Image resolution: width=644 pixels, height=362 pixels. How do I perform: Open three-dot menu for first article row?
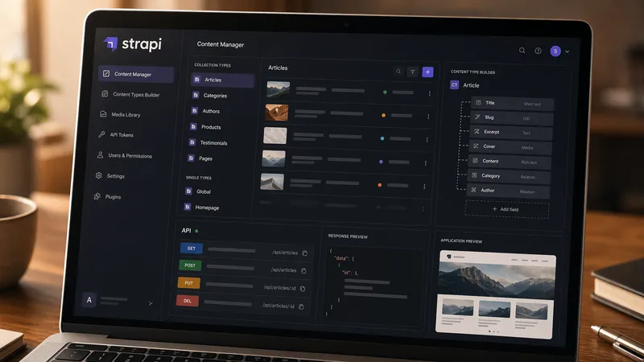tap(429, 93)
